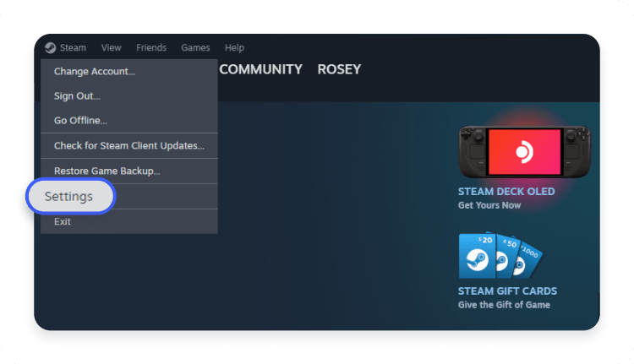Open the ROSEY profile tab
Viewport: 634px width, 364px height.
click(x=339, y=69)
